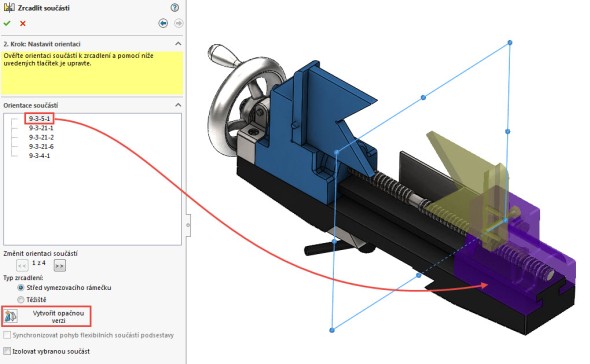590x364 pixels.
Task: Collapse the 'Orientace součásti' section
Action: click(178, 105)
